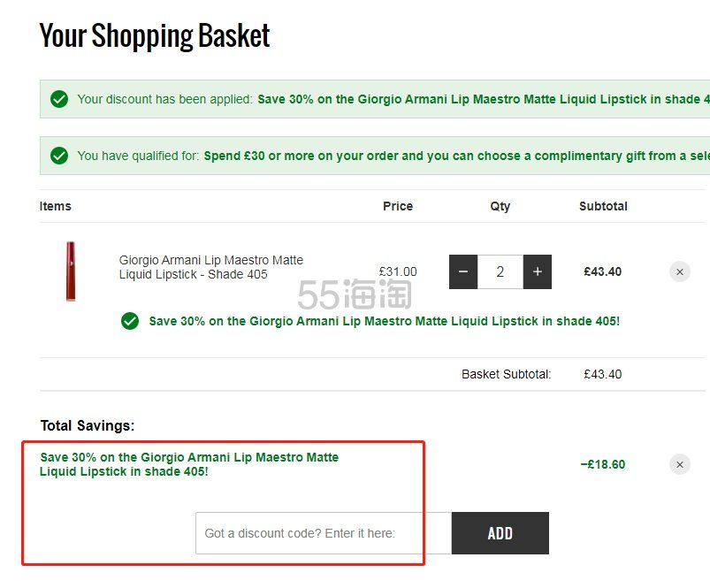710x588 pixels.
Task: Open the complimentary gift offer banner text
Action: click(457, 156)
